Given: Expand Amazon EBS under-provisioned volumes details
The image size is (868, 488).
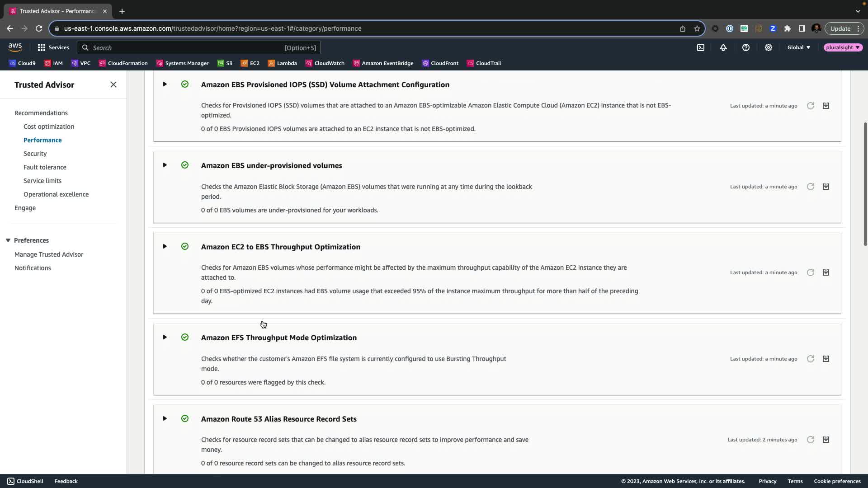Looking at the screenshot, I should tap(165, 165).
